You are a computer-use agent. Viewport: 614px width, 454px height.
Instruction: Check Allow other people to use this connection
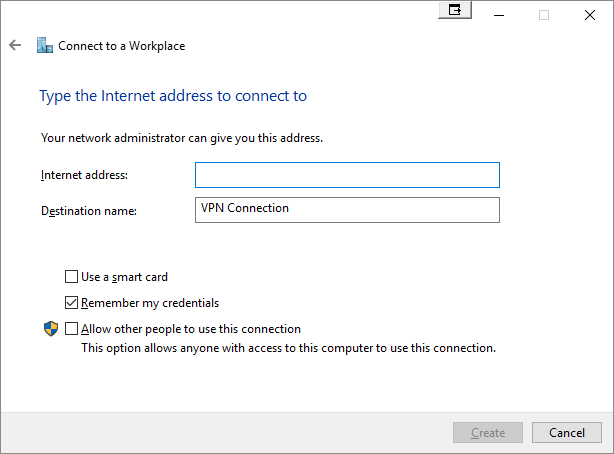tap(71, 329)
